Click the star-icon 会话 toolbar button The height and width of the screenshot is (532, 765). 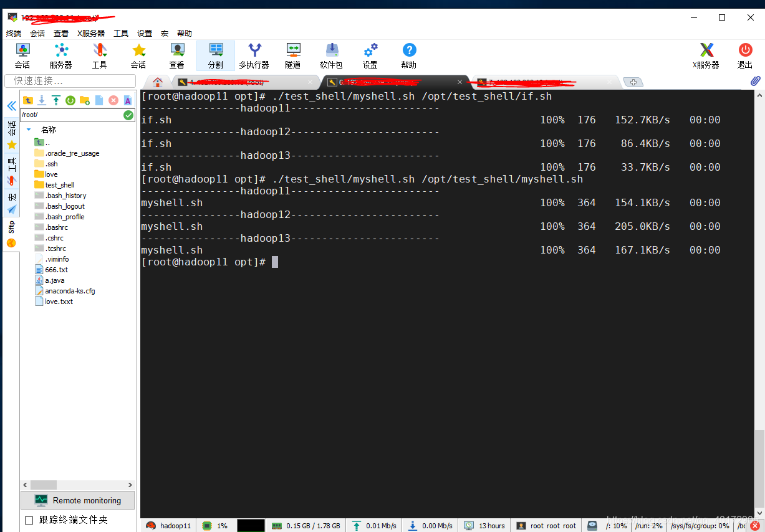138,55
